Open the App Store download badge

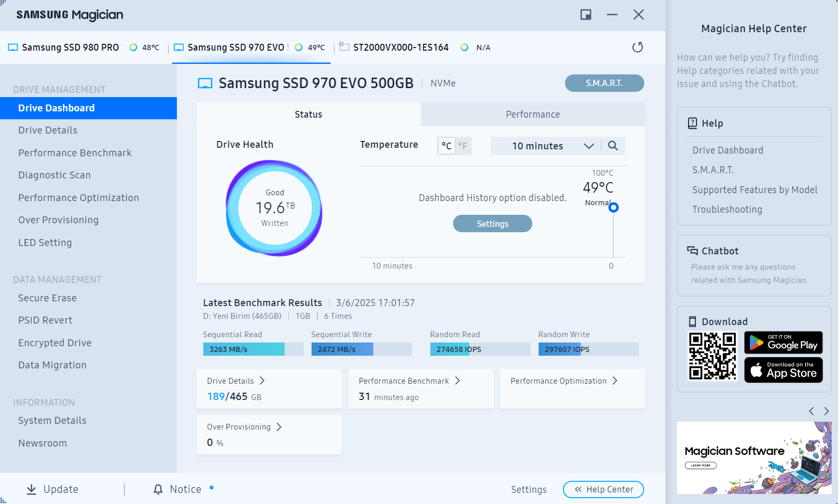[783, 370]
